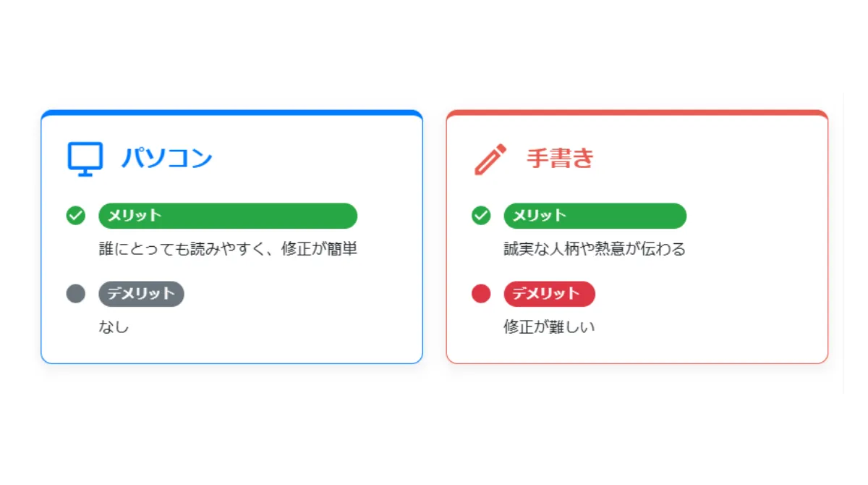Screen dimensions: 868x485
Task: Click the text 誰にとっても読みやすく、修正が簡単
Action: click(x=228, y=250)
